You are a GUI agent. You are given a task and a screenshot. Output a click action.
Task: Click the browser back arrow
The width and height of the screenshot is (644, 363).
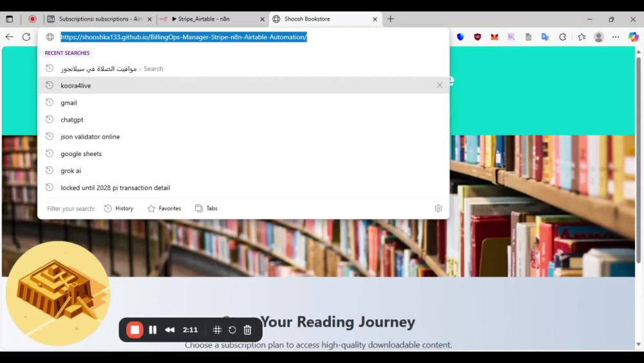pyautogui.click(x=9, y=37)
